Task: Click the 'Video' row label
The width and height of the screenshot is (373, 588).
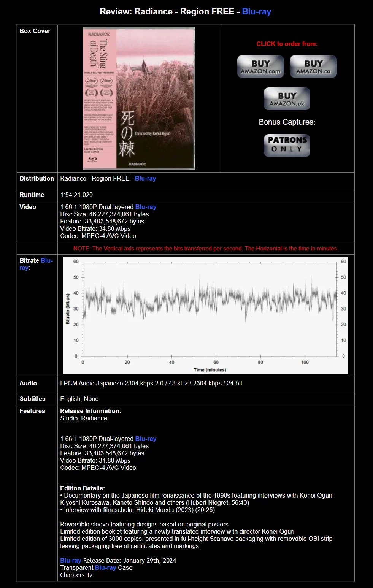Action: [28, 207]
